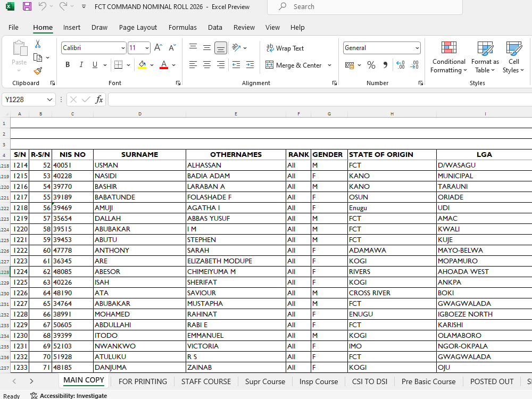Click the Orientation text rotation icon
This screenshot has width=532, height=399.
pos(236,47)
